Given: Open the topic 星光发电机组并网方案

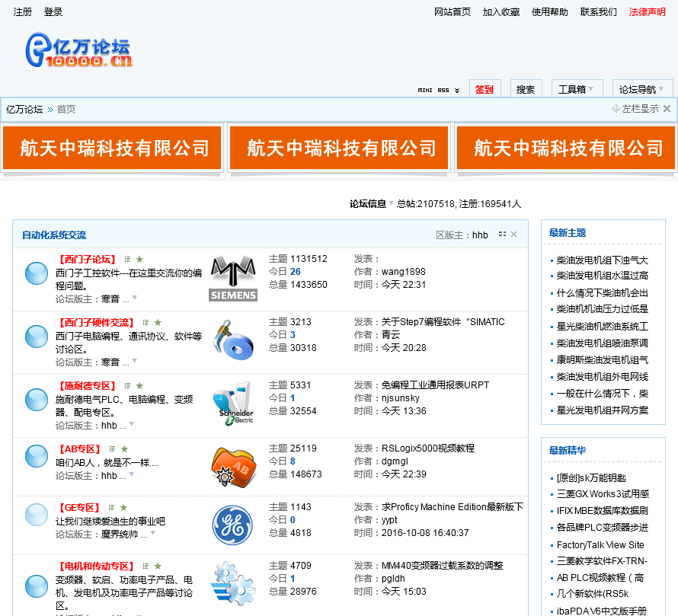Looking at the screenshot, I should 603,410.
